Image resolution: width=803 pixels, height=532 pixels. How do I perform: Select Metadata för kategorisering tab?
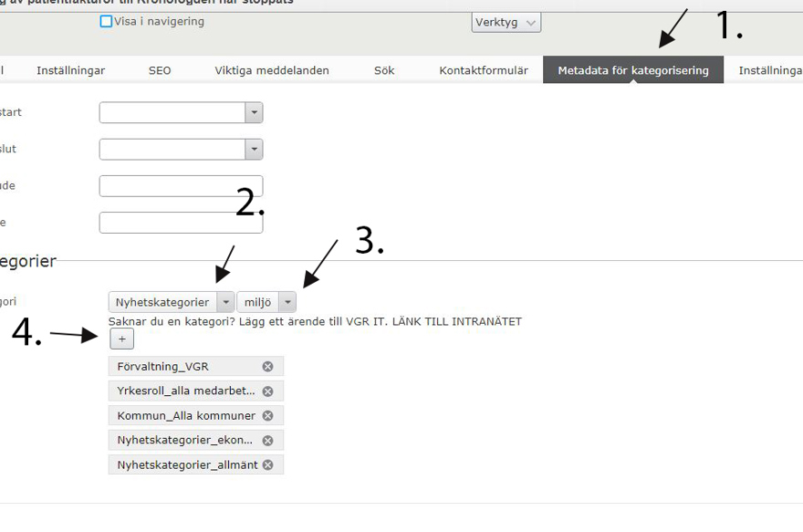(x=633, y=70)
